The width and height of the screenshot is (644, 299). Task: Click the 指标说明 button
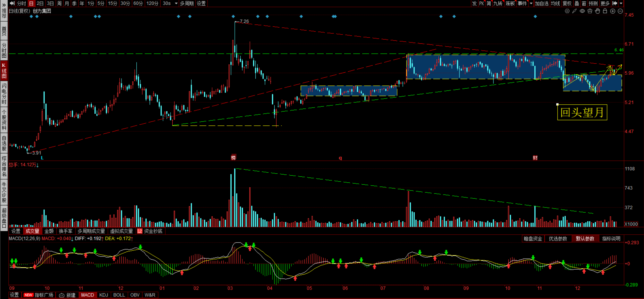(x=611, y=238)
